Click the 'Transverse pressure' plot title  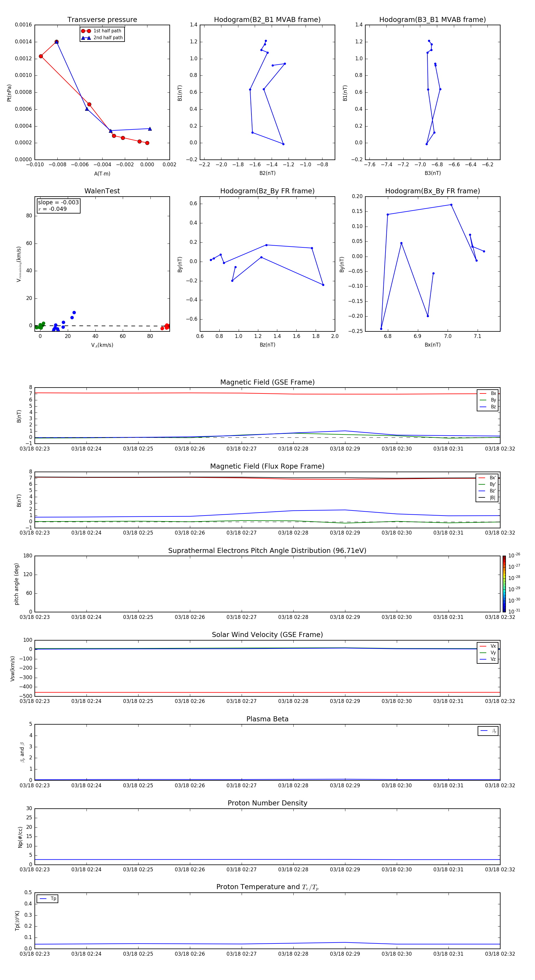pyautogui.click(x=102, y=20)
